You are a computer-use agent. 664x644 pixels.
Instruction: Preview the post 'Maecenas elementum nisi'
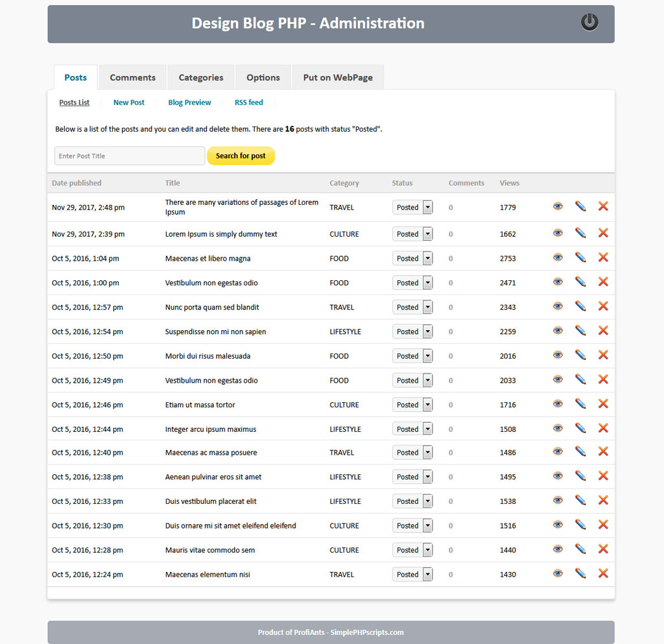[558, 573]
